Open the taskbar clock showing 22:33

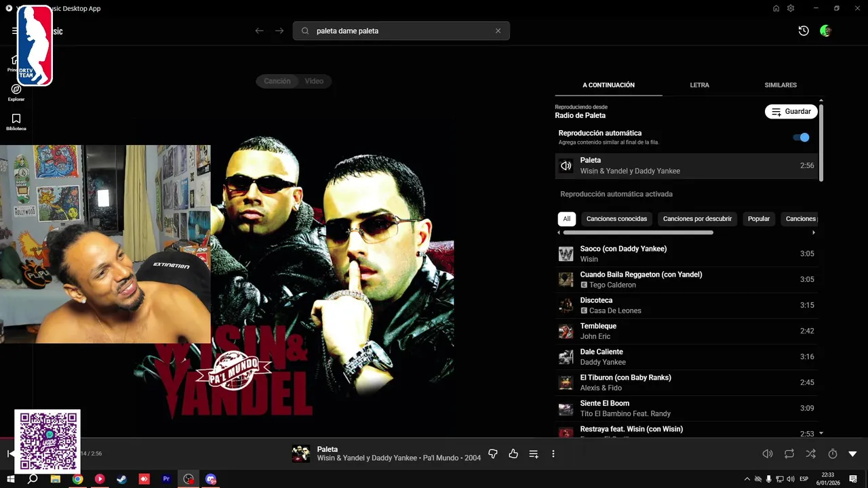828,479
